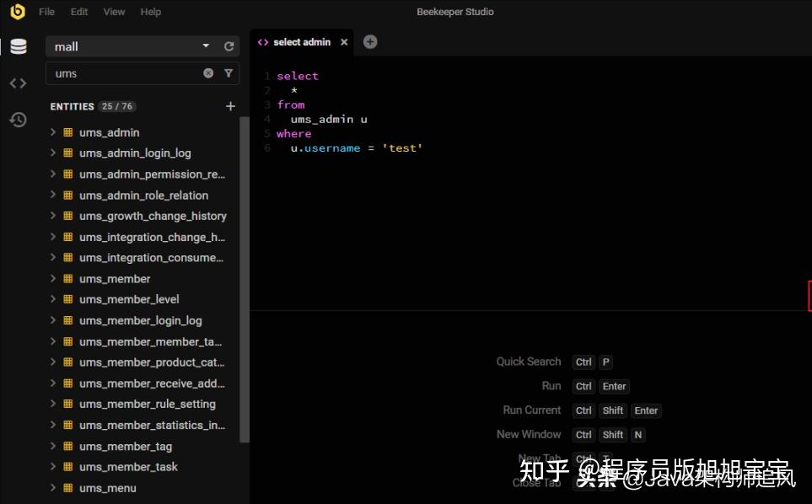This screenshot has width=812, height=504.
Task: Click table icon of ums_member_tag
Action: point(67,446)
